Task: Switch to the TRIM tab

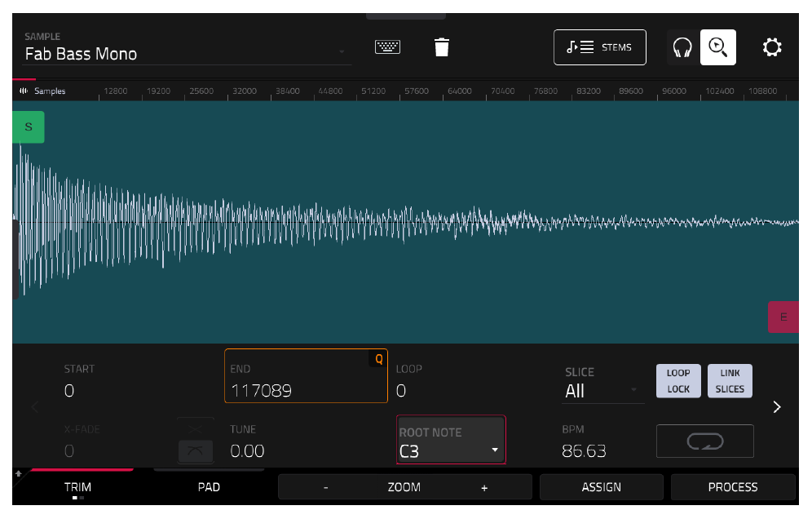Action: point(77,487)
